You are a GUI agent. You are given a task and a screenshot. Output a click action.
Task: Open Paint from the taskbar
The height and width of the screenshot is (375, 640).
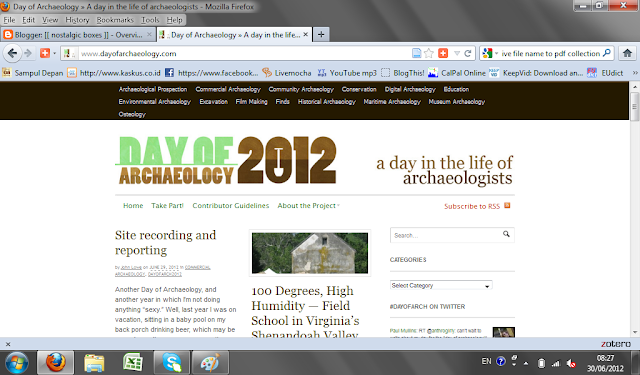point(211,362)
